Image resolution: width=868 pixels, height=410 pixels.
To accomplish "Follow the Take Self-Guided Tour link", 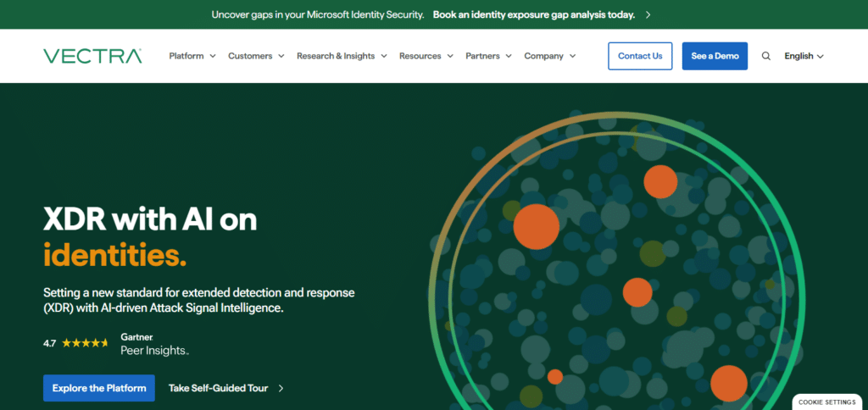I will 218,389.
